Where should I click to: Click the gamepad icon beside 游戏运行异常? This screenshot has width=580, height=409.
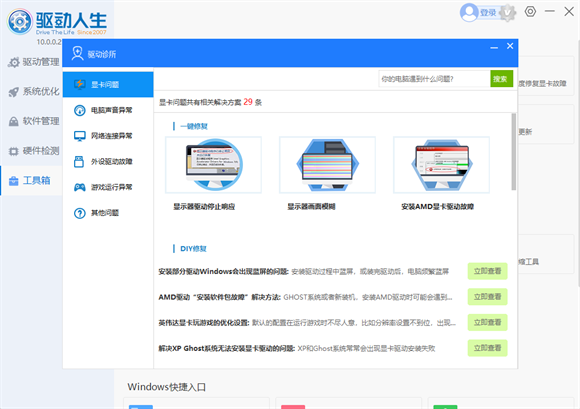pos(80,187)
